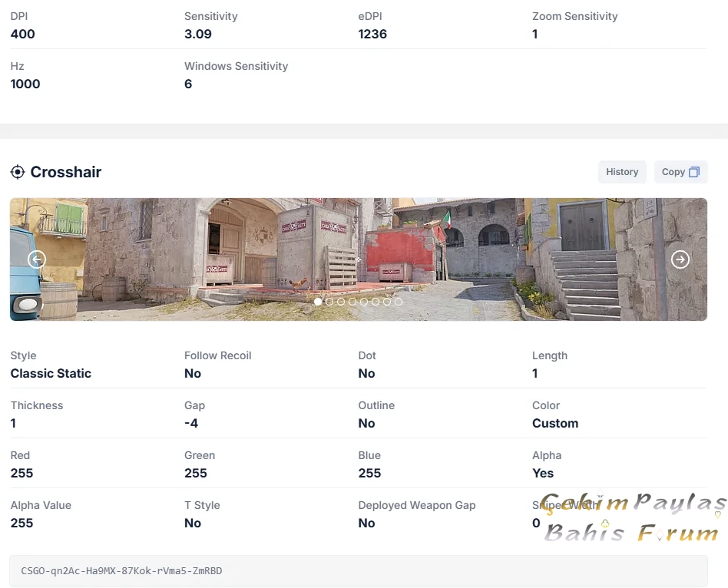Click the Sensitivity value 3.09
This screenshot has height=588, width=728.
click(198, 35)
